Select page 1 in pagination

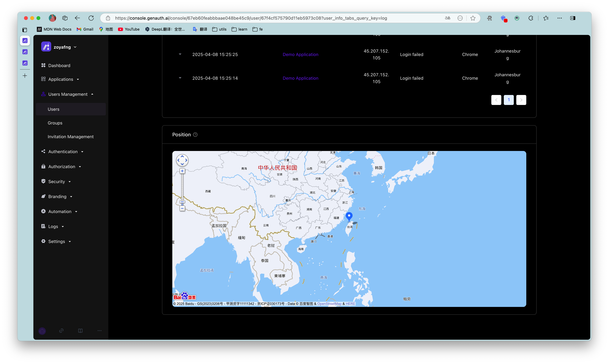509,100
